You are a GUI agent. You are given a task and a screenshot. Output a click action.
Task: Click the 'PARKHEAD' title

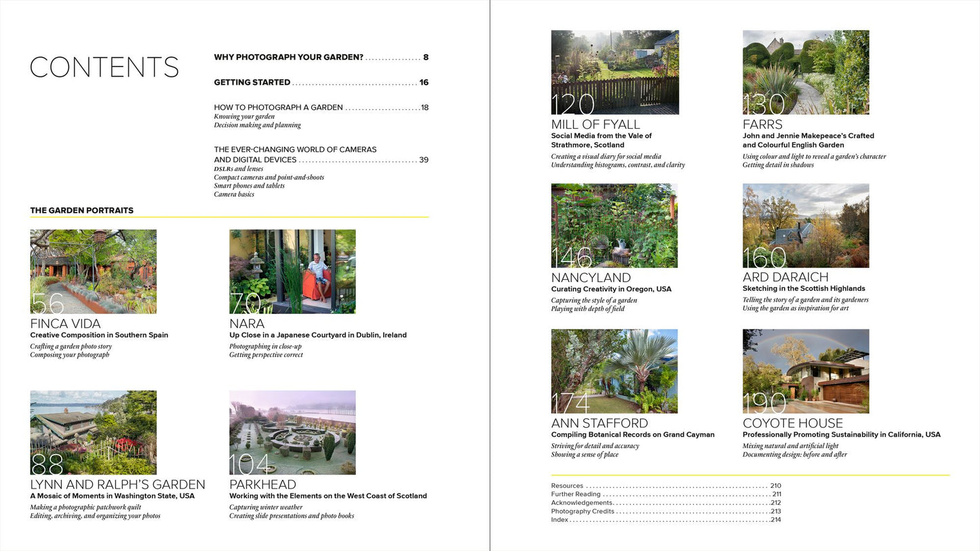pyautogui.click(x=262, y=485)
